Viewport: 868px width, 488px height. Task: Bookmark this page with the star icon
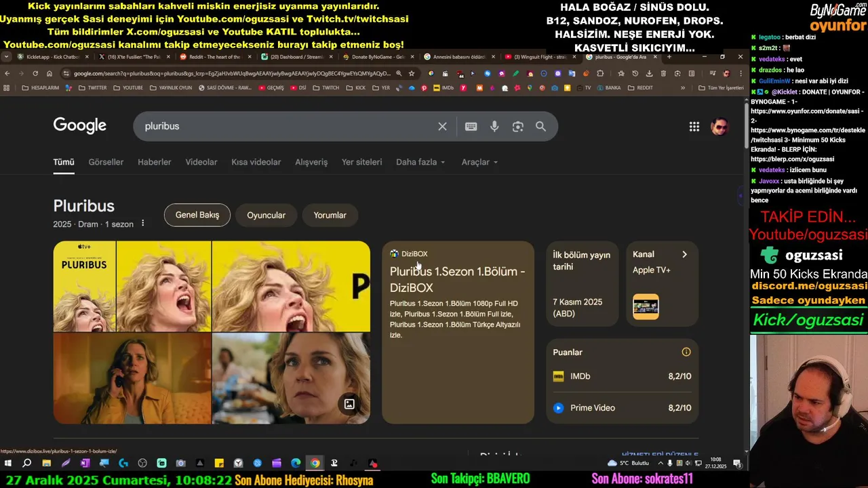[411, 73]
